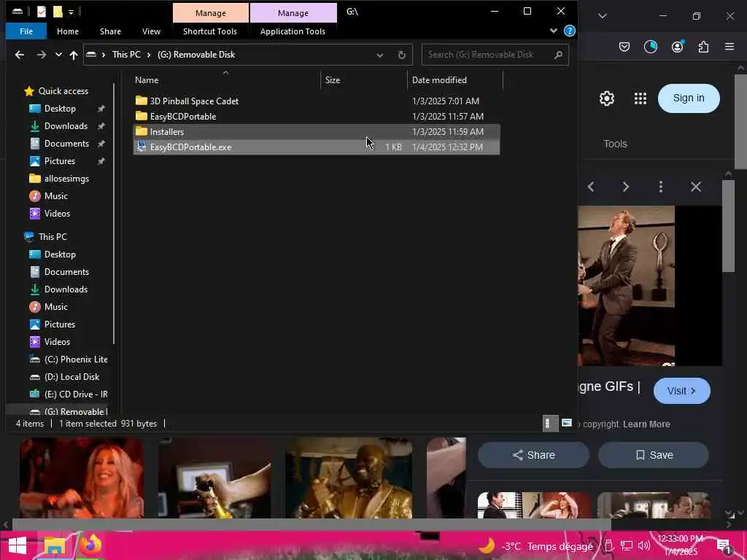This screenshot has height=560, width=747.
Task: Select the EasyBCDPortable.exe shortcut file
Action: (317, 147)
